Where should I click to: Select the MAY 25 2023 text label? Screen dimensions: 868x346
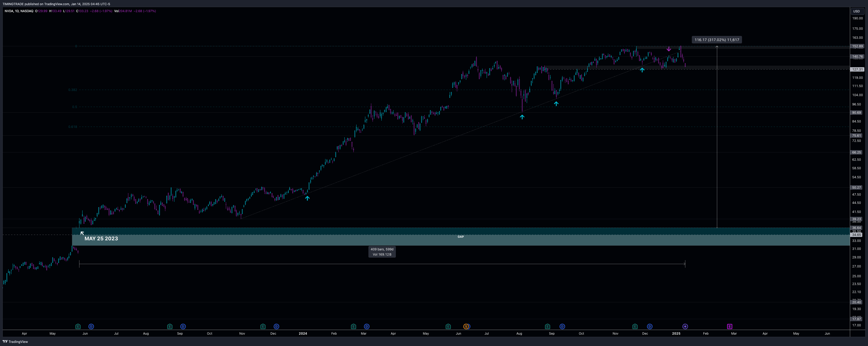(101, 239)
